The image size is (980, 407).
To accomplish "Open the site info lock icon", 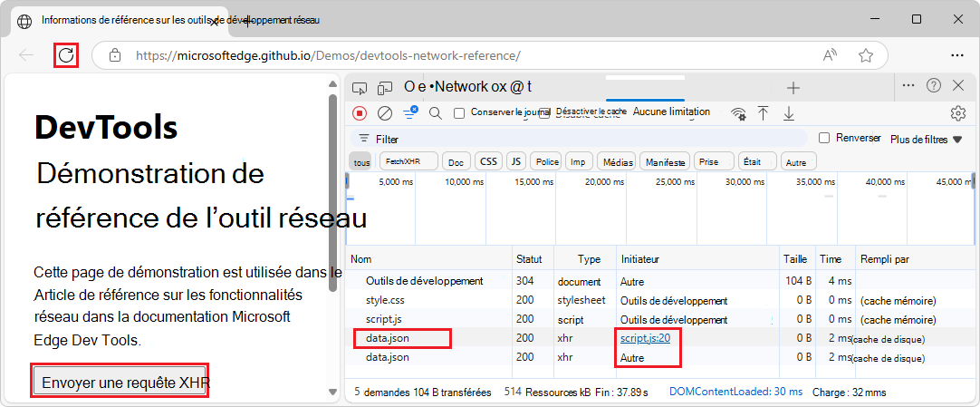I will 114,55.
